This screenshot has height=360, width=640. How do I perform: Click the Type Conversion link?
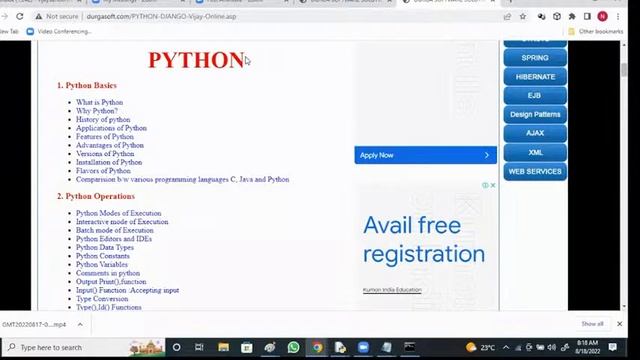[x=102, y=299]
